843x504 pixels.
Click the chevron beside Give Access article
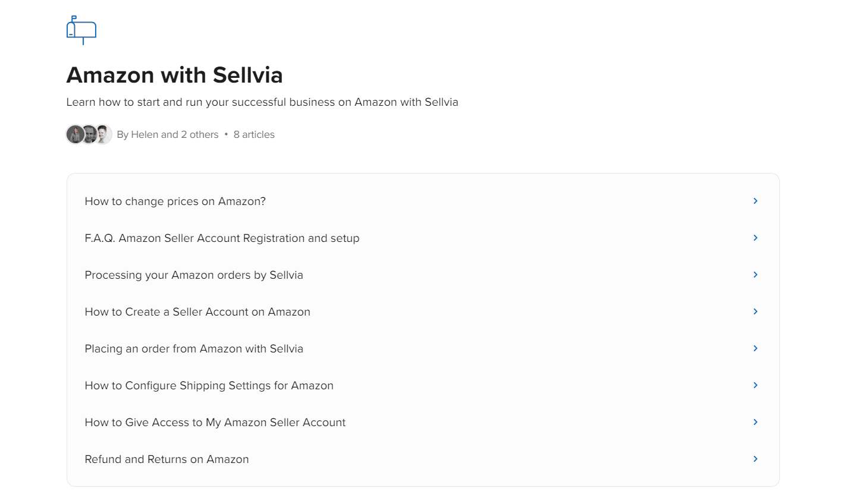(x=756, y=422)
